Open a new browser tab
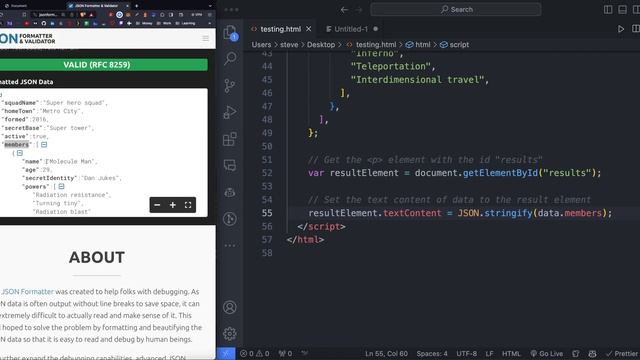The height and width of the screenshot is (360, 640). (x=136, y=6)
